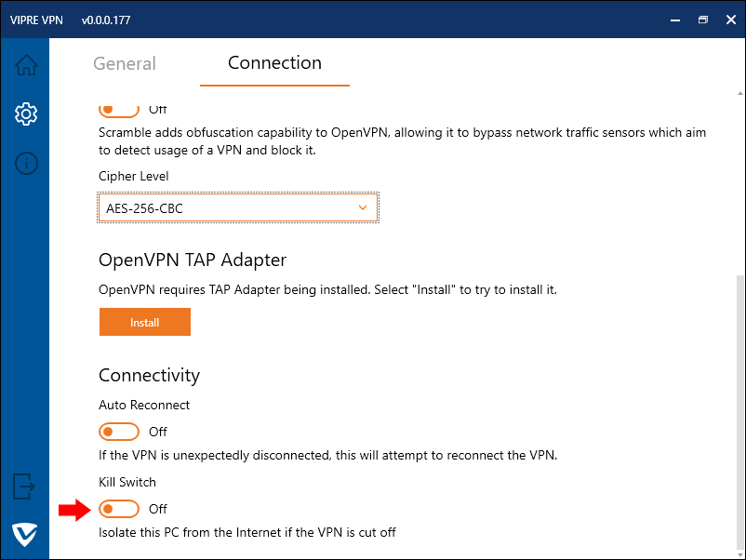Toggle the Scramble switch
The width and height of the screenshot is (746, 560).
(x=119, y=110)
